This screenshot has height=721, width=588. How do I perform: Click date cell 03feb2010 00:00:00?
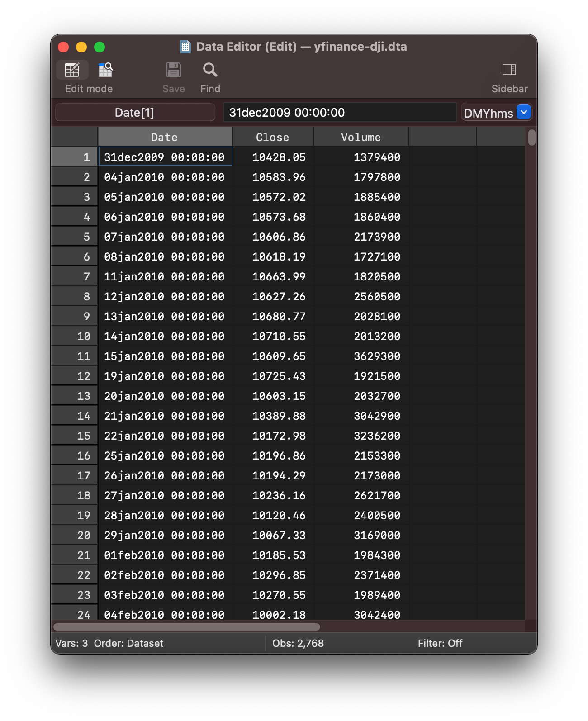[165, 595]
